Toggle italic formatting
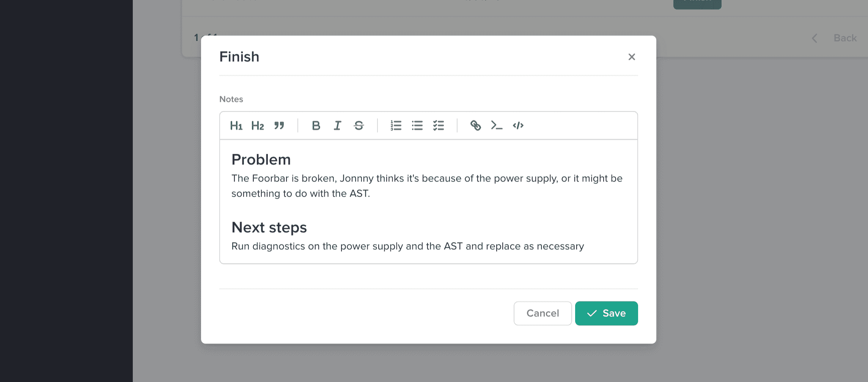Viewport: 868px width, 382px height. tap(337, 125)
